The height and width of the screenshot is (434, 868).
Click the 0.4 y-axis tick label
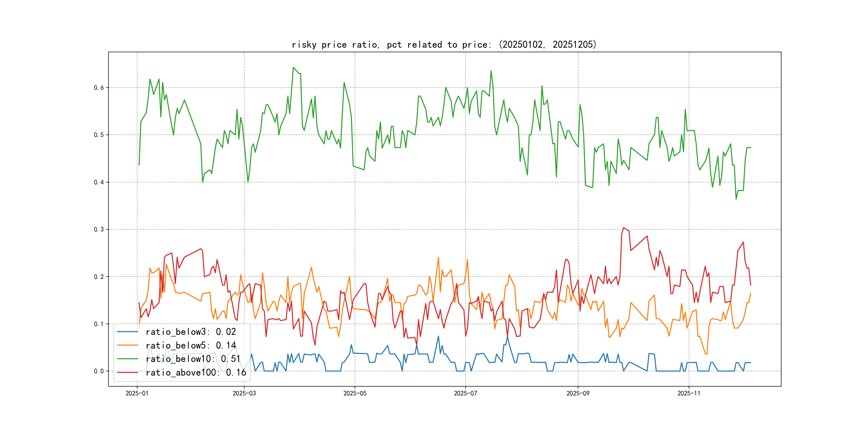(99, 182)
